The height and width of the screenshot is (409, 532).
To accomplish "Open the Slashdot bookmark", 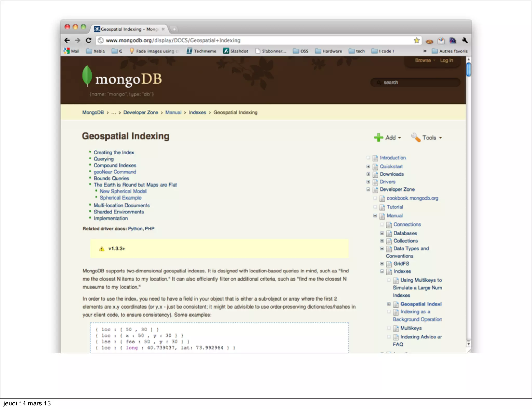I will click(x=236, y=51).
